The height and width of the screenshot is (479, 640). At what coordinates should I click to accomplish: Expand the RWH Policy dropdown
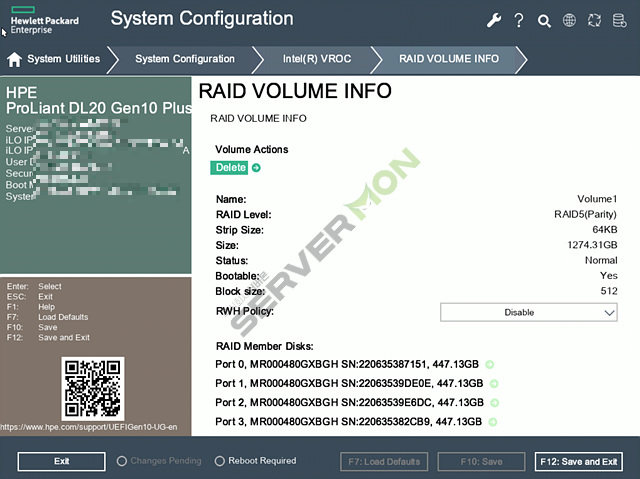(529, 313)
